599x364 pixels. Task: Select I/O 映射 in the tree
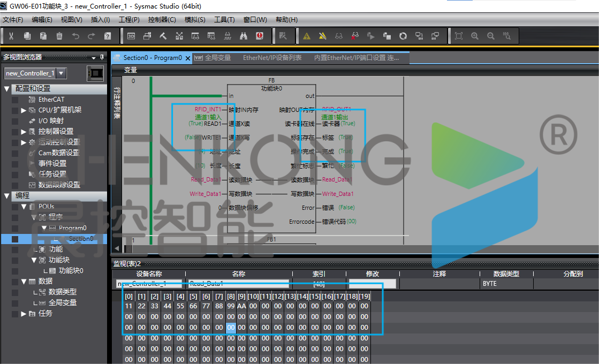tap(51, 120)
